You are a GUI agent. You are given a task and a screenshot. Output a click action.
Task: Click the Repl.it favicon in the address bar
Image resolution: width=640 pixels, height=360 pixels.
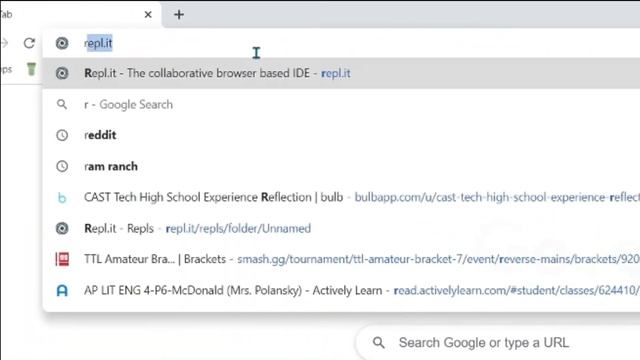pyautogui.click(x=62, y=43)
